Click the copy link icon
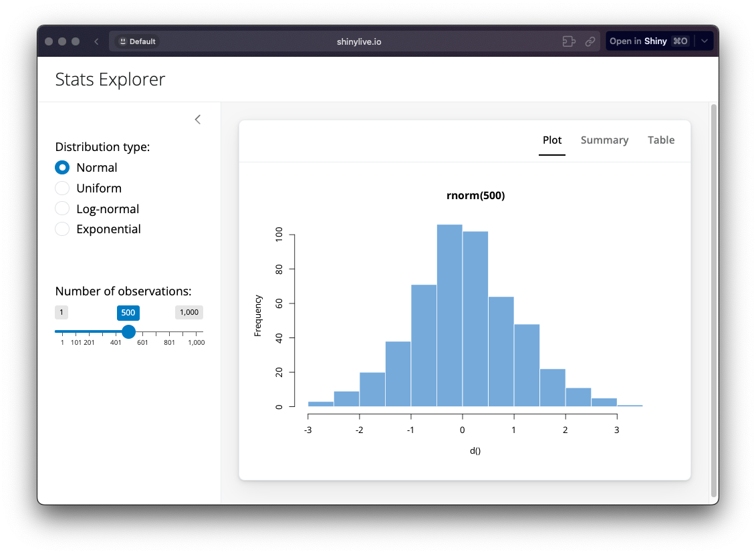This screenshot has width=756, height=554. click(x=590, y=41)
